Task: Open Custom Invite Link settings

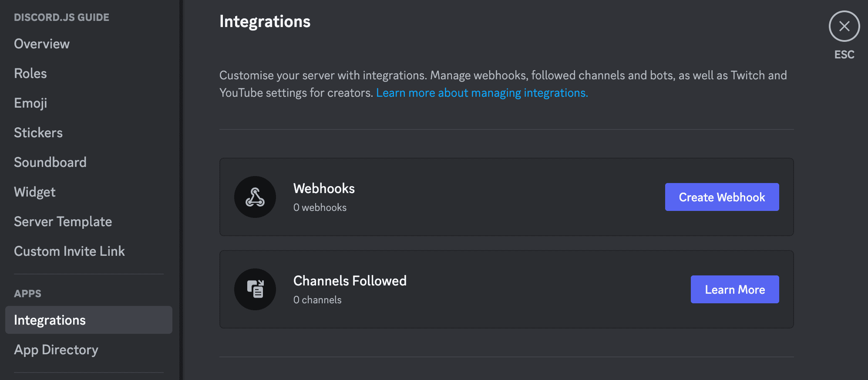Action: (69, 251)
